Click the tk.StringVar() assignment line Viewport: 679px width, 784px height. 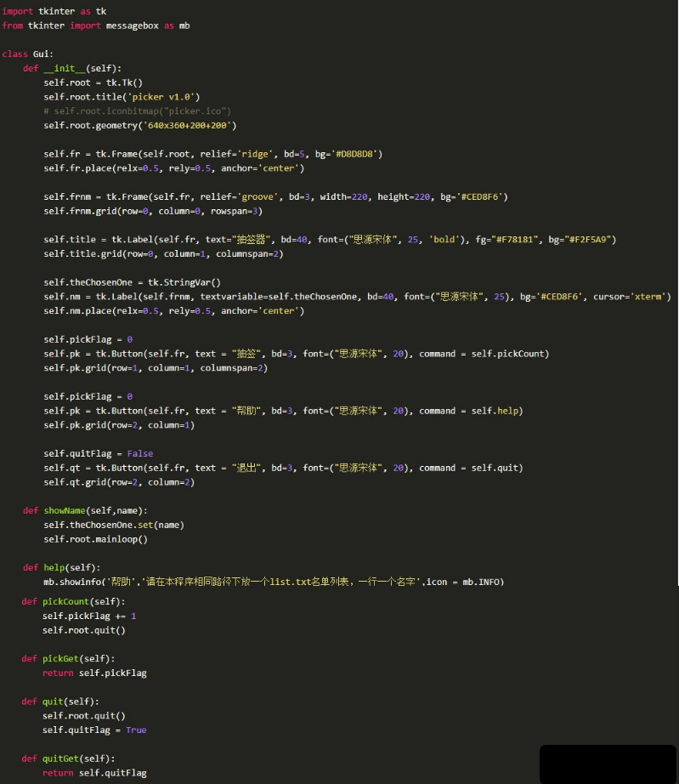[x=132, y=282]
